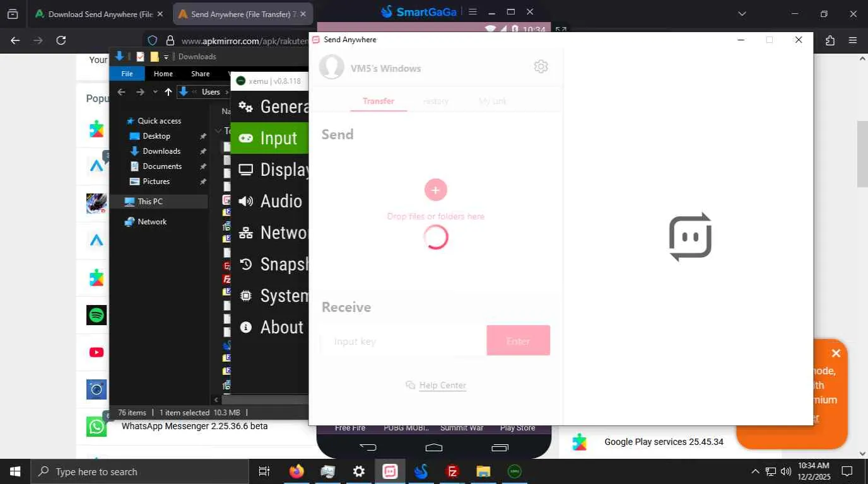Select Desktop in Explorer sidebar

(156, 136)
